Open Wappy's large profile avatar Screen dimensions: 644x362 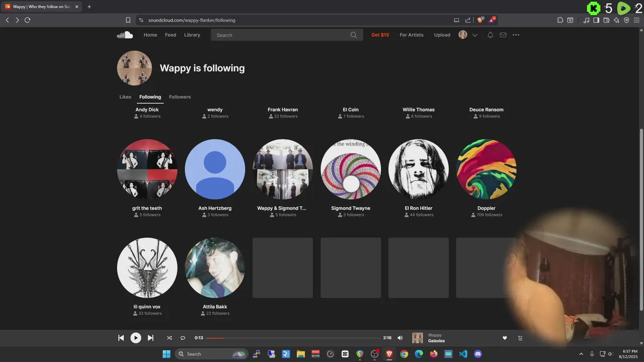pyautogui.click(x=134, y=68)
